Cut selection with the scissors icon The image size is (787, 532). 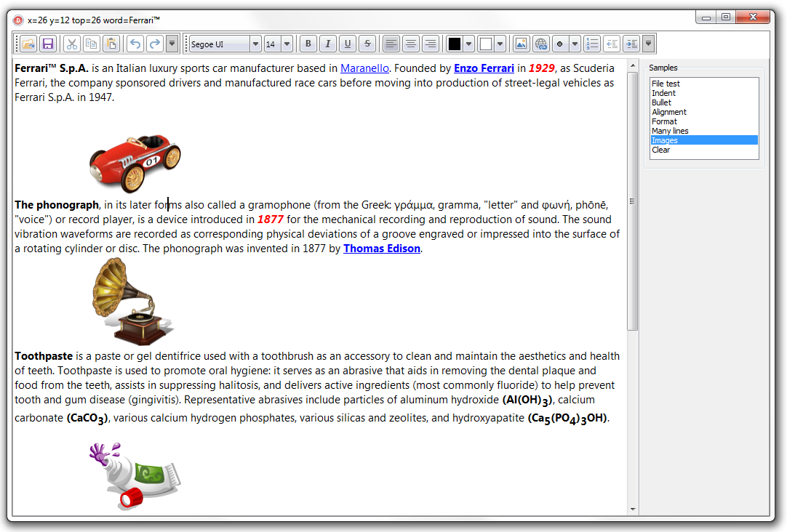click(72, 44)
